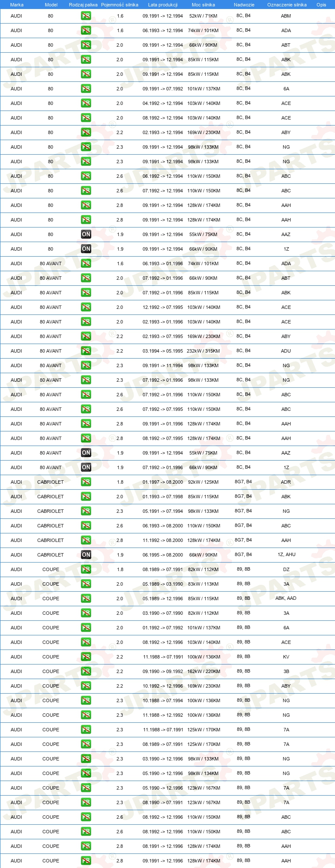Click the date range 01.1997 -> 08.2000

point(163,482)
